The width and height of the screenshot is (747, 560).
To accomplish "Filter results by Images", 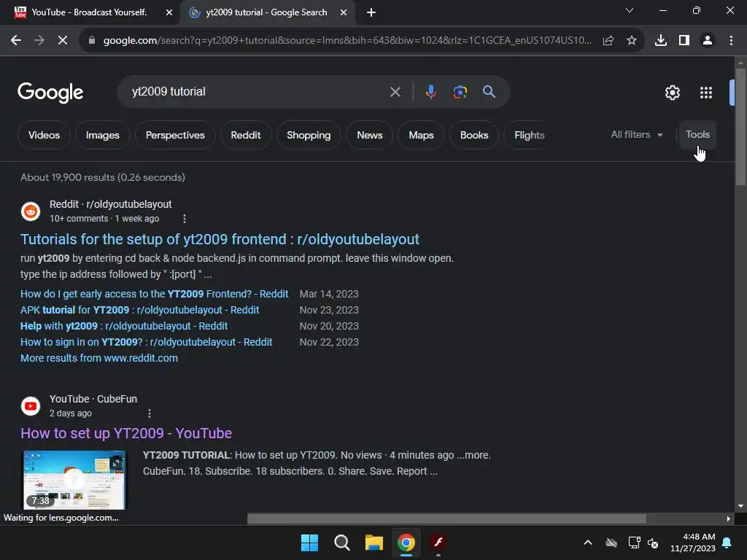I will pyautogui.click(x=102, y=135).
